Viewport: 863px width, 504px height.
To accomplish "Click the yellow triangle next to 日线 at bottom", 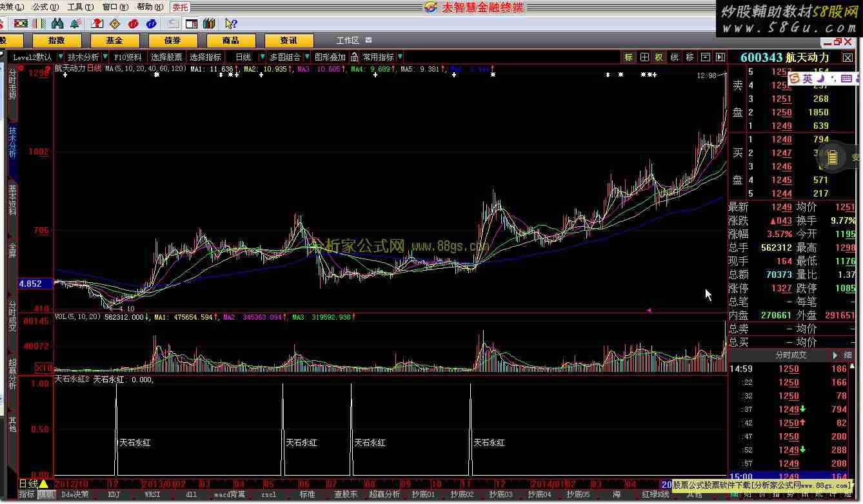I will (x=43, y=483).
